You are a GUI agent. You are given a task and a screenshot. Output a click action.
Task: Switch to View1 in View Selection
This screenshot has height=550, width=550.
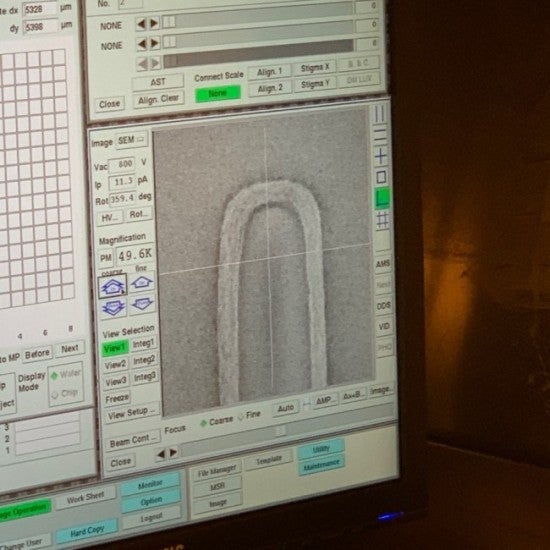pyautogui.click(x=115, y=348)
